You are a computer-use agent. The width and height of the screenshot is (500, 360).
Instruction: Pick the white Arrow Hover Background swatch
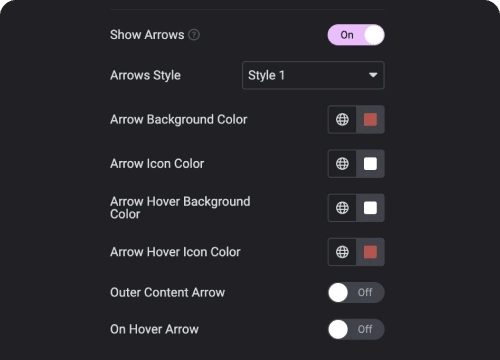pos(370,208)
